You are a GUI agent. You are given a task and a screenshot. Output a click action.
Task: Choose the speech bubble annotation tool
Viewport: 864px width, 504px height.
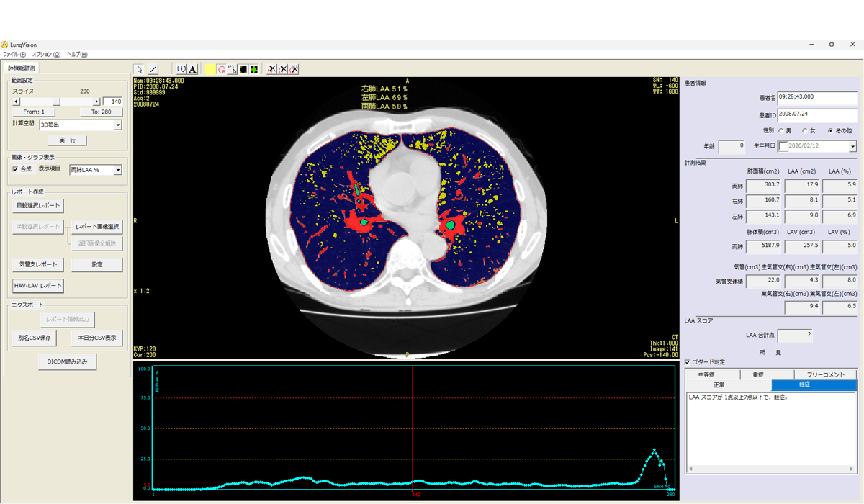(x=181, y=69)
